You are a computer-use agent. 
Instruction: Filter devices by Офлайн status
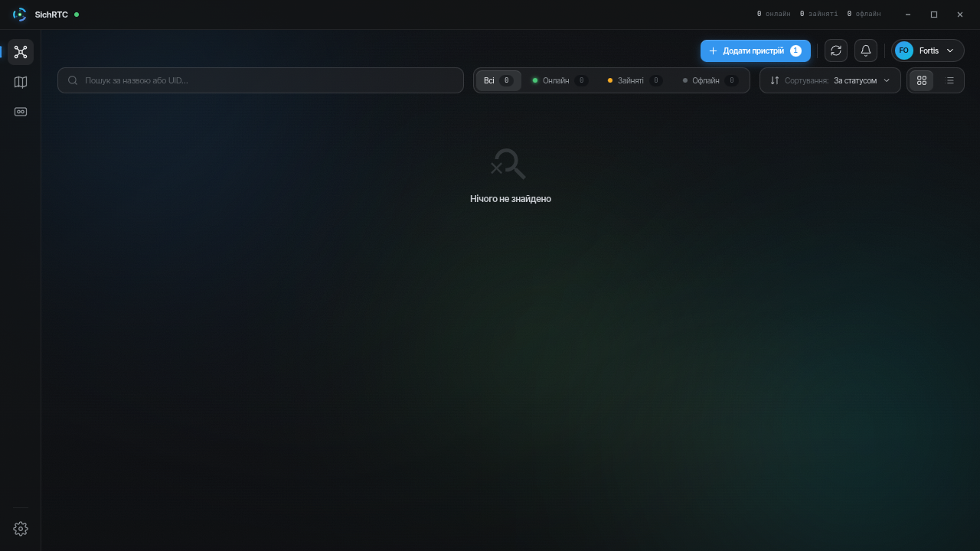(x=710, y=80)
